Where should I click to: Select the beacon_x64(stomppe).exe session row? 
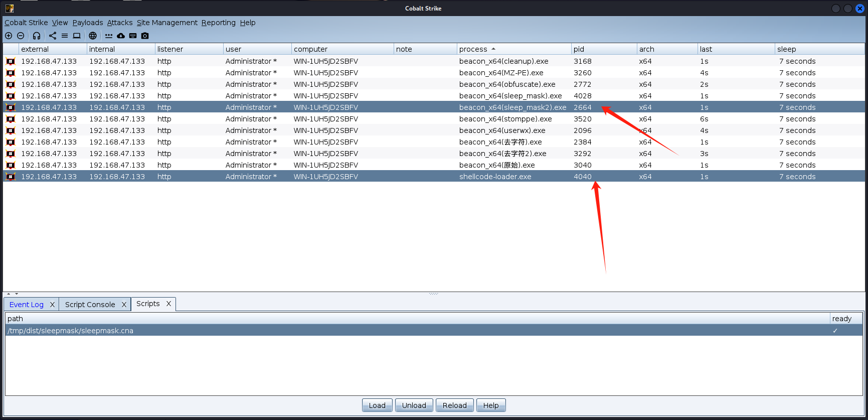pos(505,119)
